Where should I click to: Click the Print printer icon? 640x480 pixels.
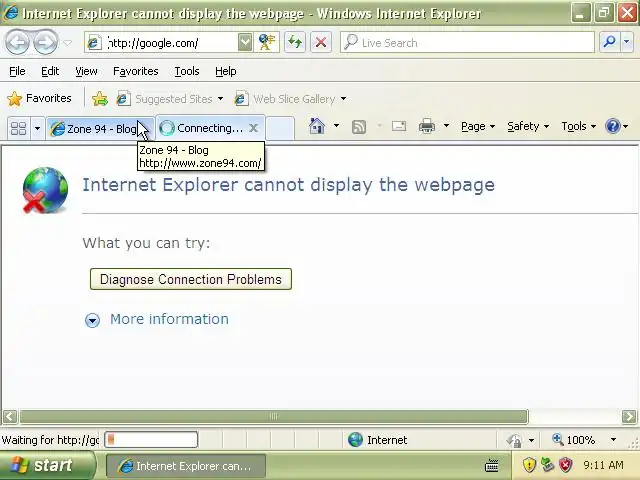click(427, 126)
